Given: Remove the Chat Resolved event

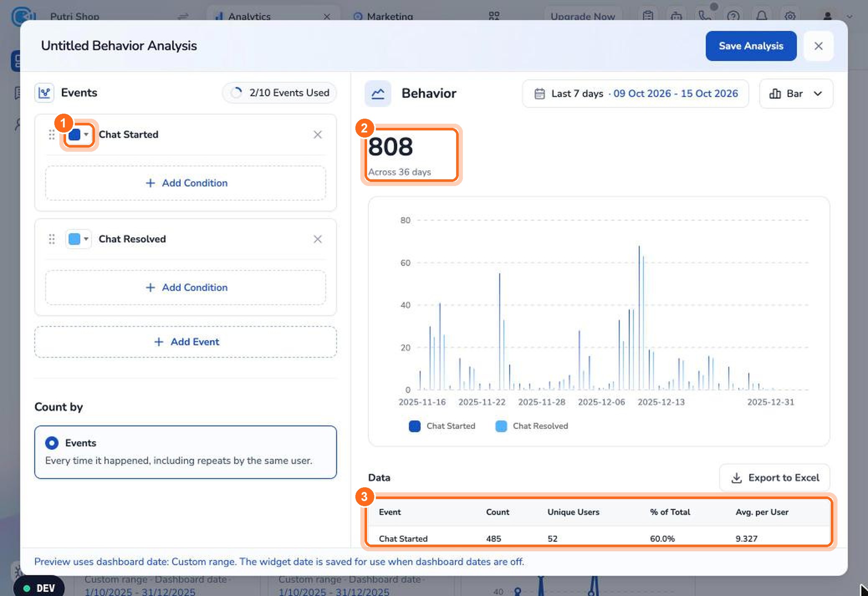Looking at the screenshot, I should pos(318,239).
